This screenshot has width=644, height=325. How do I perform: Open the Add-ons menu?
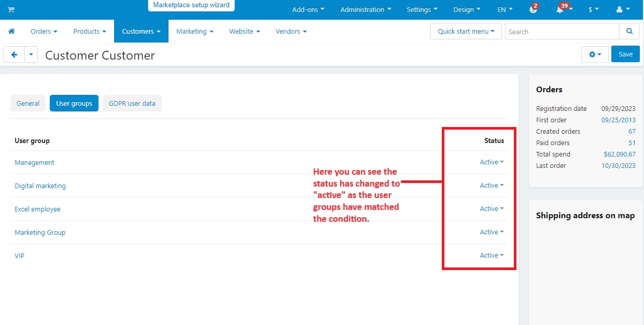(x=308, y=10)
